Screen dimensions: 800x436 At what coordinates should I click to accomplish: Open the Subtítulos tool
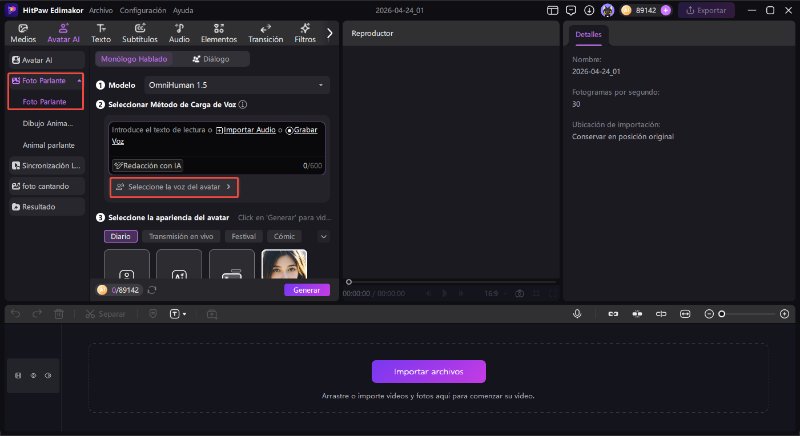tap(139, 33)
